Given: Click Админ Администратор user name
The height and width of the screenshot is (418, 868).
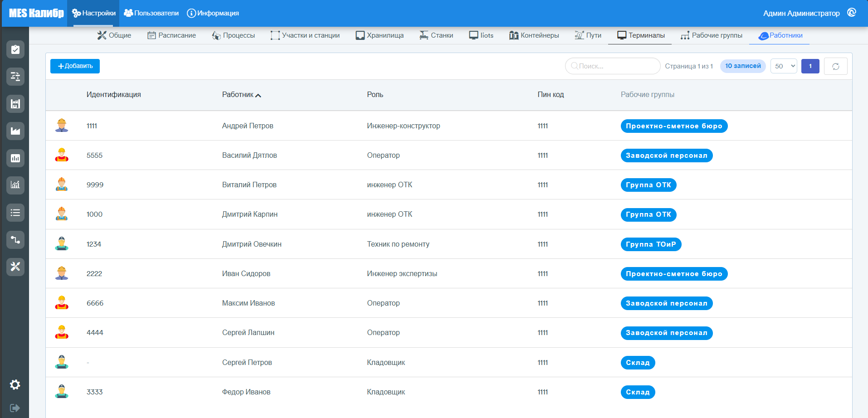Looking at the screenshot, I should [801, 13].
